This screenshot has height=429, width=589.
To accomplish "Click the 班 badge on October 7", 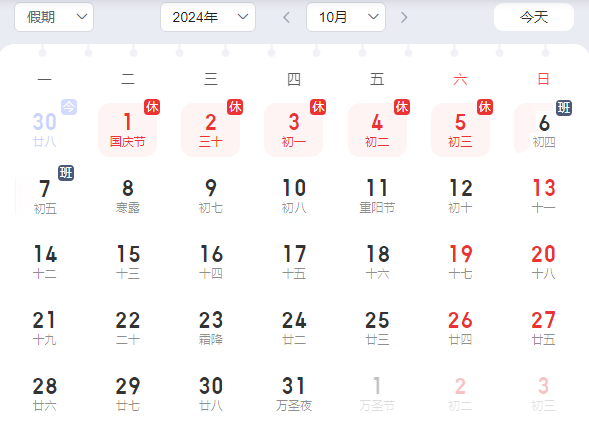I will tap(66, 173).
